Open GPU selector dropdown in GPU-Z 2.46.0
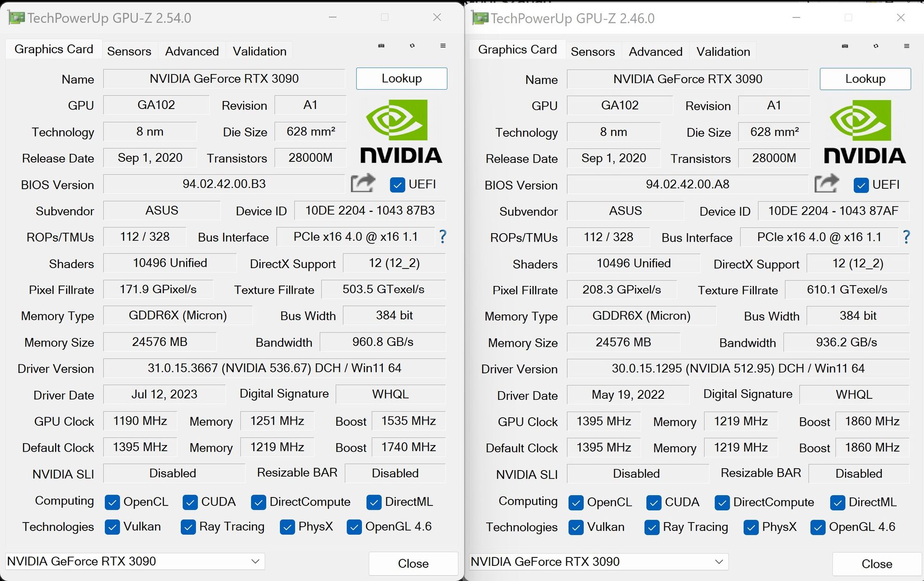Screen dimensions: 924x581 599,562
